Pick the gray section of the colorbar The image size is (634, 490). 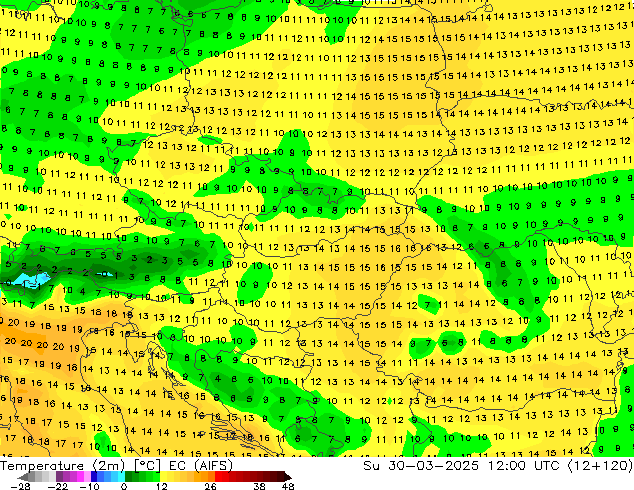(x=42, y=477)
